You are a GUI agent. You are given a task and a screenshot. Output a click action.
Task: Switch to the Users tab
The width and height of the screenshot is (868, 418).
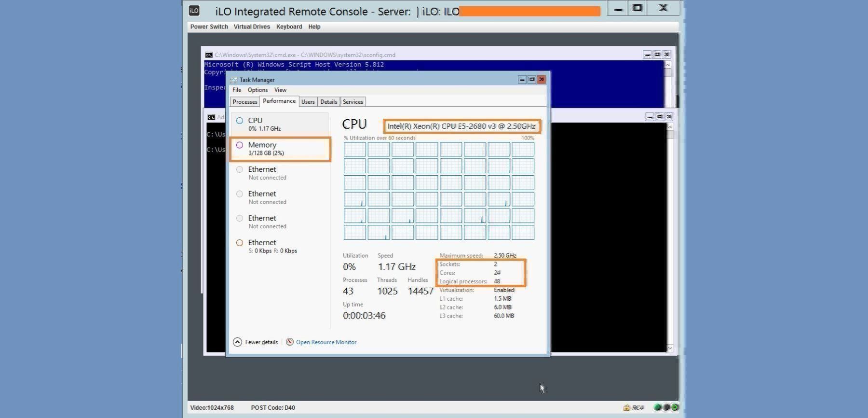pos(308,102)
